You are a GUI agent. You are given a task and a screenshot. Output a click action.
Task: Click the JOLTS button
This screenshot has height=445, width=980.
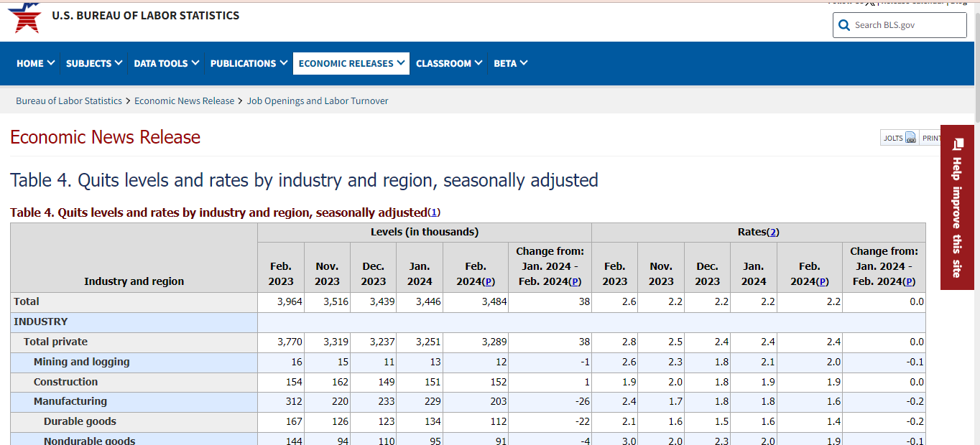[900, 138]
